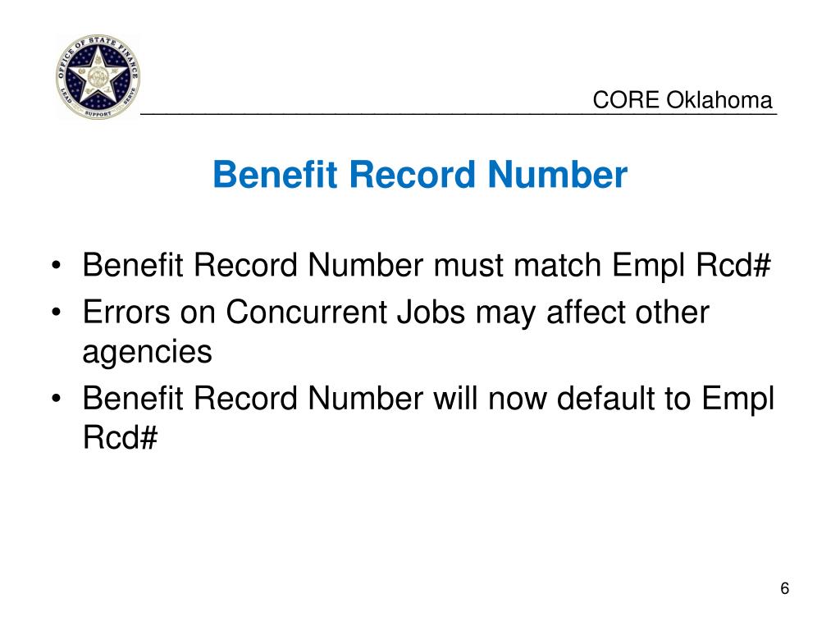Click "Rcd#" on the last text line

point(120,437)
